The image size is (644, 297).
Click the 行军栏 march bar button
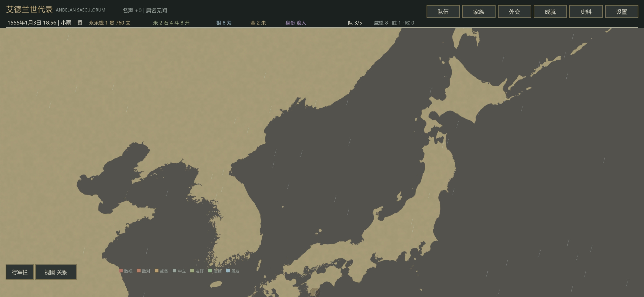point(20,272)
